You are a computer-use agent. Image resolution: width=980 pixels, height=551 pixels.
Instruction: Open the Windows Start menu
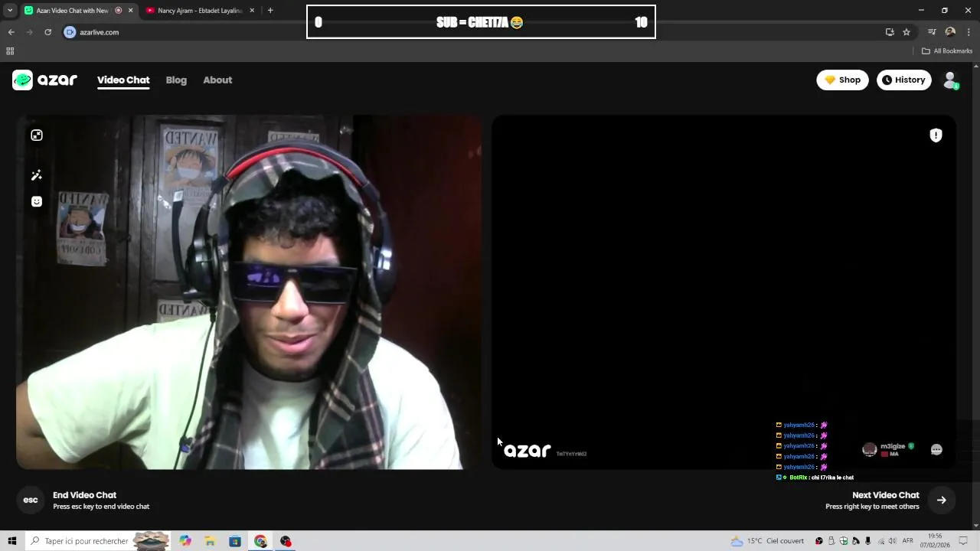11,541
